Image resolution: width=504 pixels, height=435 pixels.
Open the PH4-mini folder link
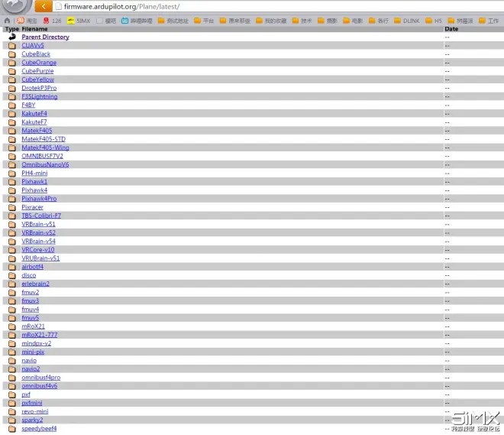point(34,173)
